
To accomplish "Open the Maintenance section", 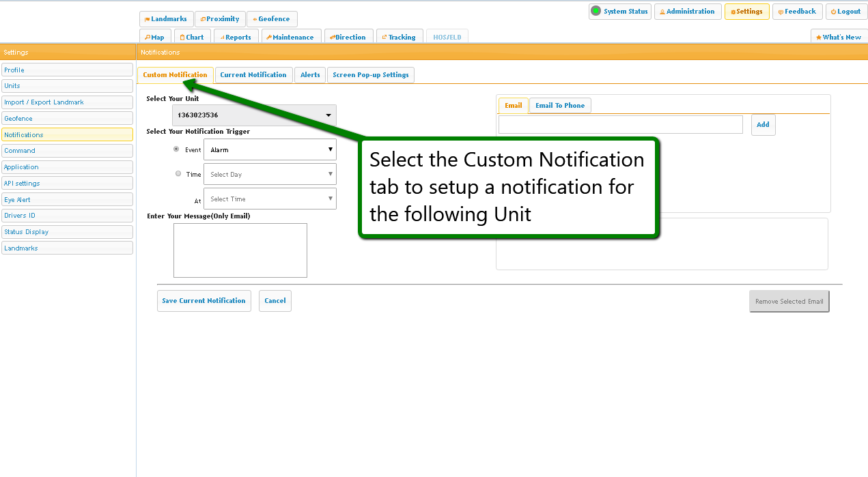I will [x=290, y=38].
